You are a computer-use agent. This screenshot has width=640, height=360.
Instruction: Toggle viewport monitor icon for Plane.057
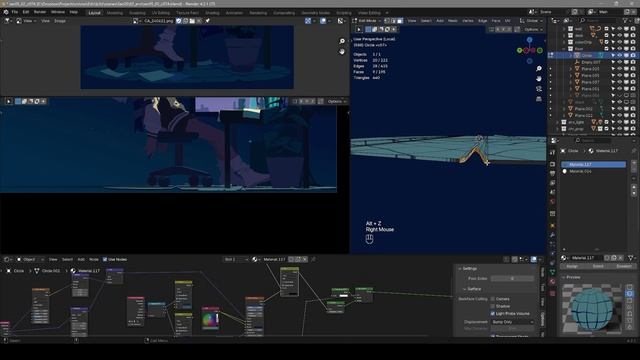(x=626, y=82)
